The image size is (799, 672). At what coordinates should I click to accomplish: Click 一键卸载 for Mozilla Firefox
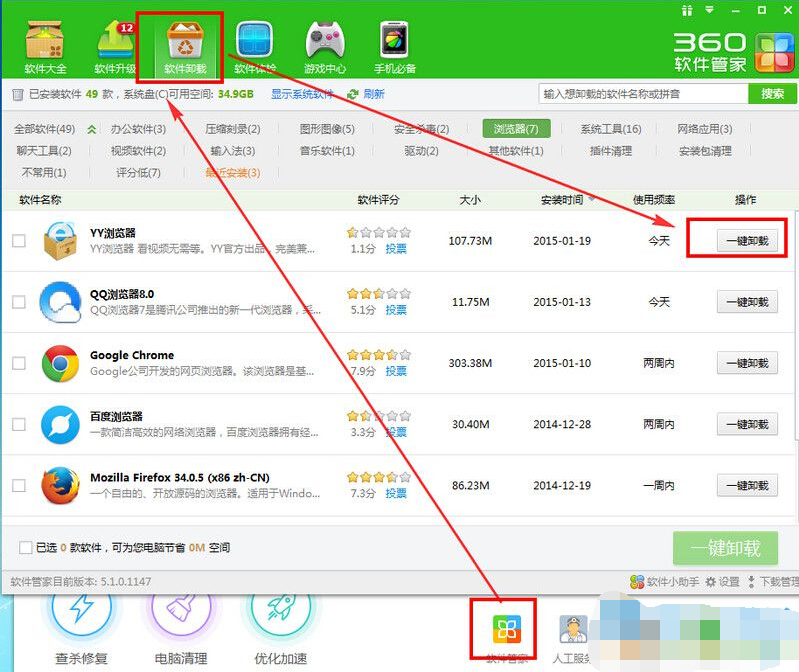pyautogui.click(x=747, y=486)
